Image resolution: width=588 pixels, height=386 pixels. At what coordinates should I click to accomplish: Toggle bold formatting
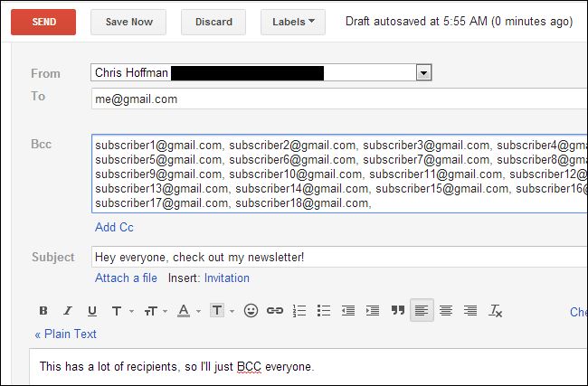[43, 311]
